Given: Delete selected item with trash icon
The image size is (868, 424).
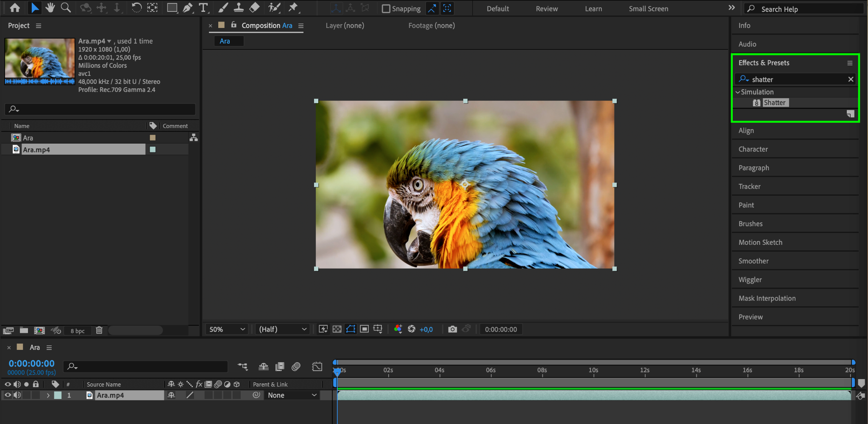Looking at the screenshot, I should click(99, 330).
